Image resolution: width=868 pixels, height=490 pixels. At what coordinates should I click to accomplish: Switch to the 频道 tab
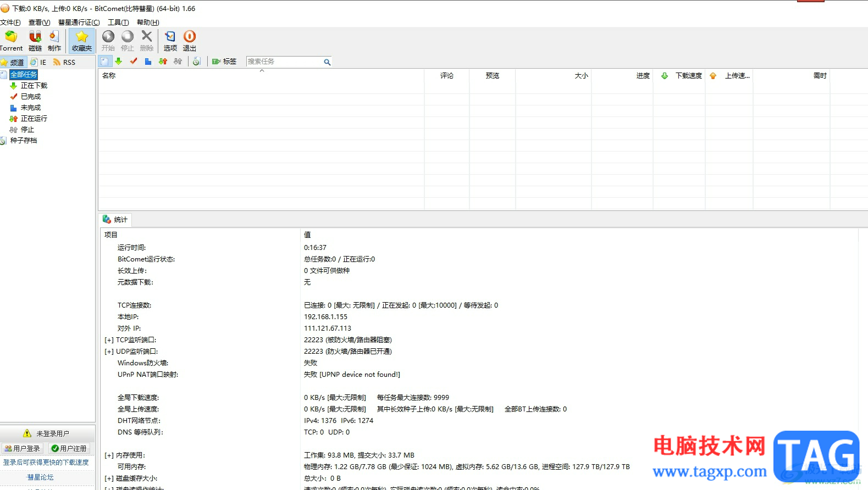coord(13,62)
